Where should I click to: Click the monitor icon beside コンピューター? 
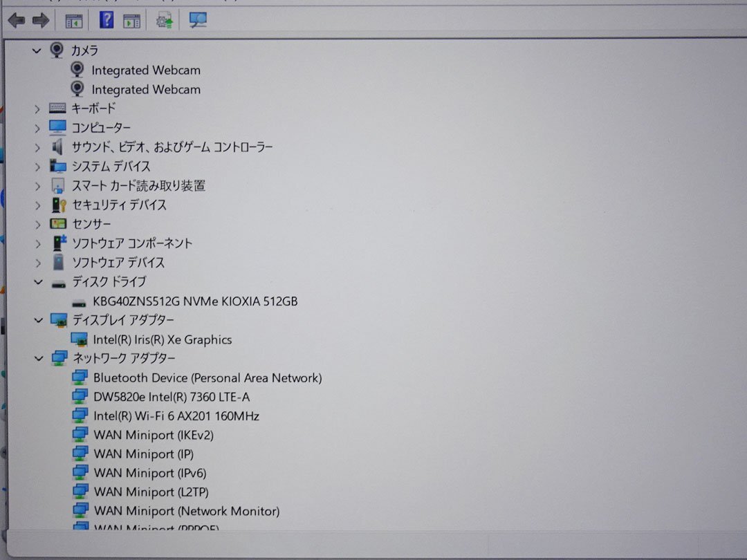click(x=57, y=128)
